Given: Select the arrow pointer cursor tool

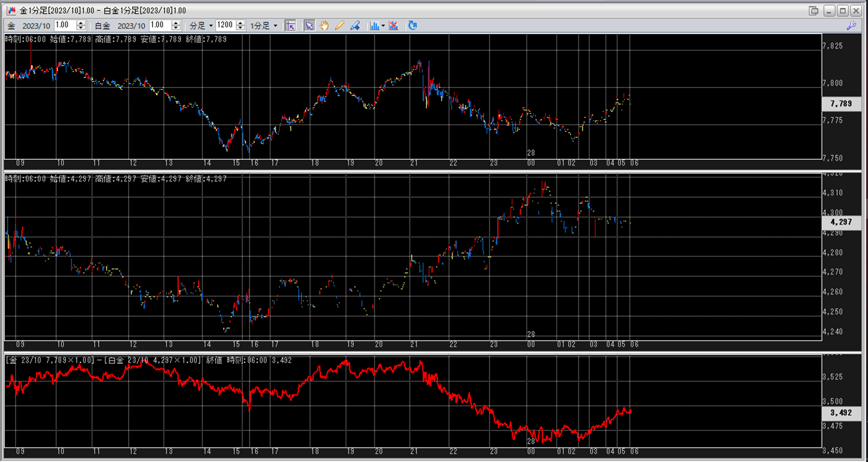Looking at the screenshot, I should [309, 26].
